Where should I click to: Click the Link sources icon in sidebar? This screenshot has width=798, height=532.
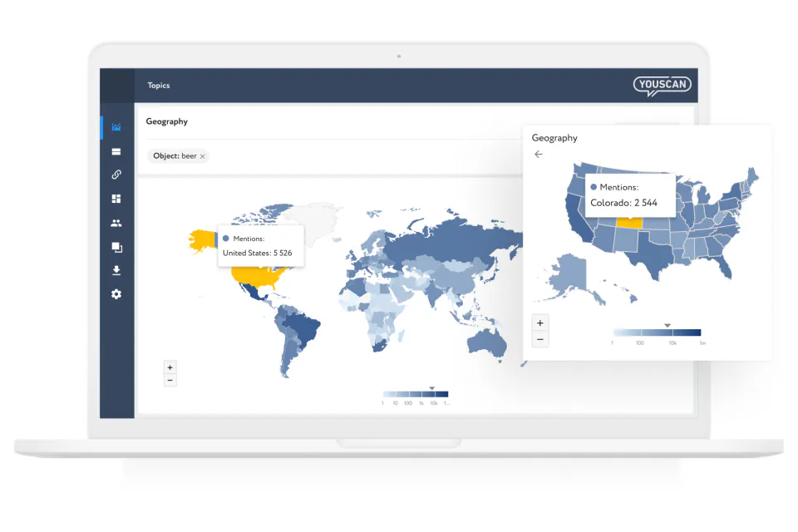pyautogui.click(x=116, y=175)
